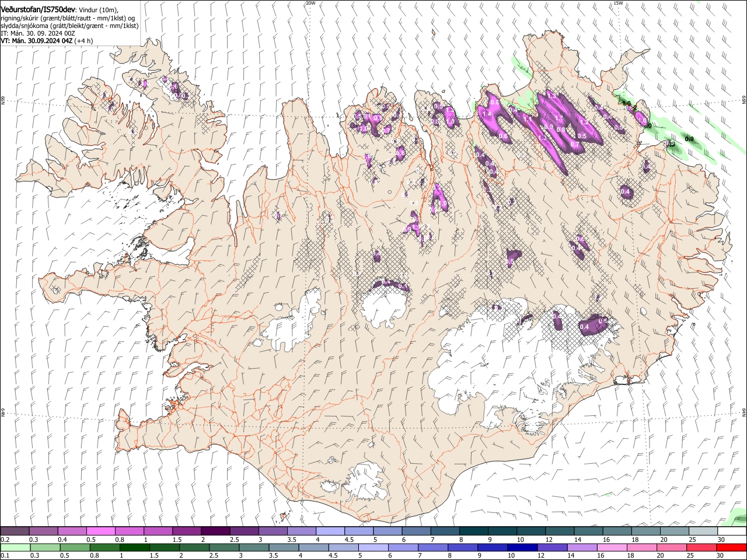
Task: Click the pink rain scale swatch labeled 20
Action: click(x=671, y=547)
